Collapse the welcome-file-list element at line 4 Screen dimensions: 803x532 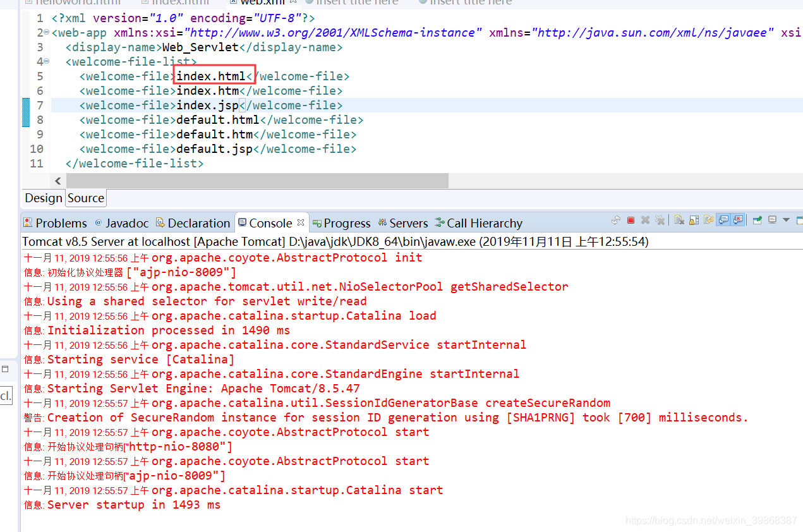pyautogui.click(x=47, y=61)
